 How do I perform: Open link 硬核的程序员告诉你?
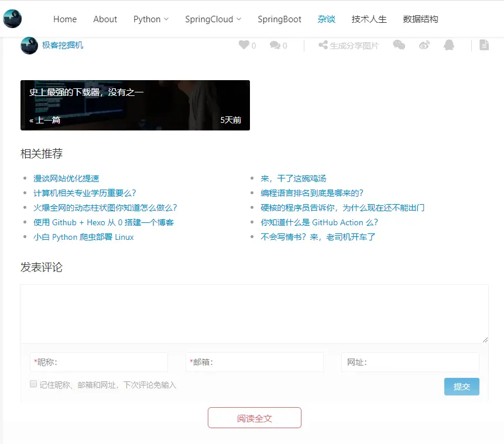pos(342,208)
